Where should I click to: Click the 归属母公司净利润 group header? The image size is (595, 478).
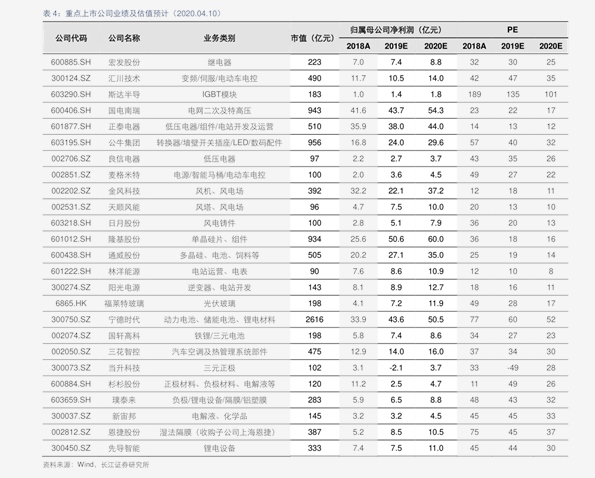pos(396,30)
